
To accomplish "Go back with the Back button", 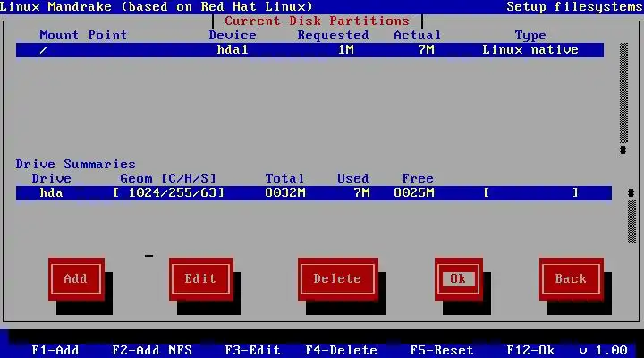I will tap(572, 279).
